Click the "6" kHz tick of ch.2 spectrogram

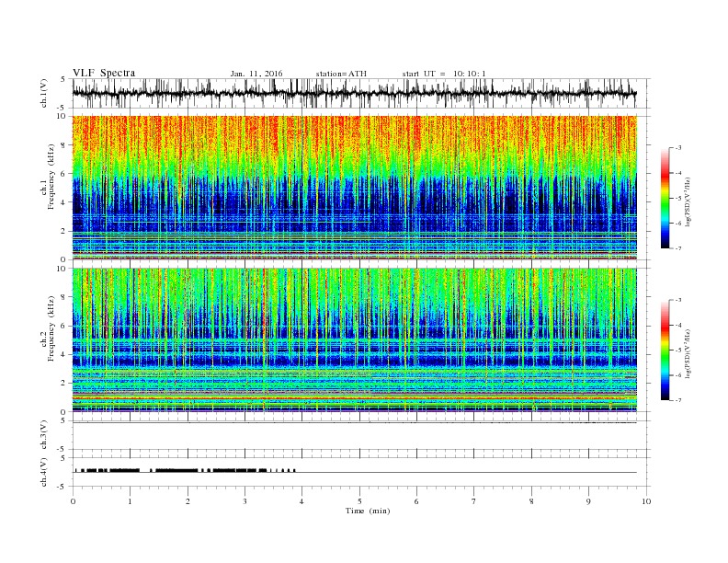coord(63,326)
